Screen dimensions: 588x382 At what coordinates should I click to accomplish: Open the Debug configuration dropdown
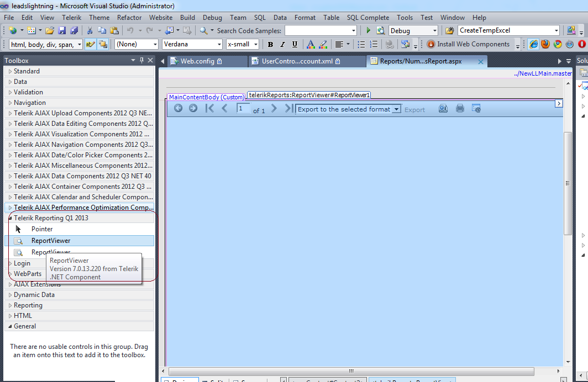tap(434, 31)
